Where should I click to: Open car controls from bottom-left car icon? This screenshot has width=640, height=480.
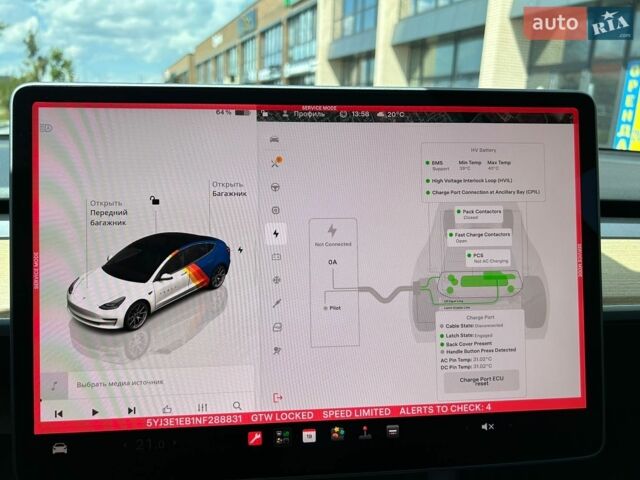coord(60,449)
